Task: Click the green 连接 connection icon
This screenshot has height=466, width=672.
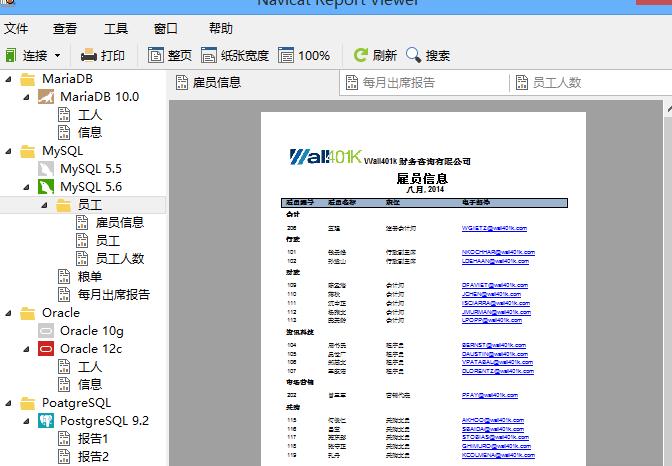Action: 10,55
